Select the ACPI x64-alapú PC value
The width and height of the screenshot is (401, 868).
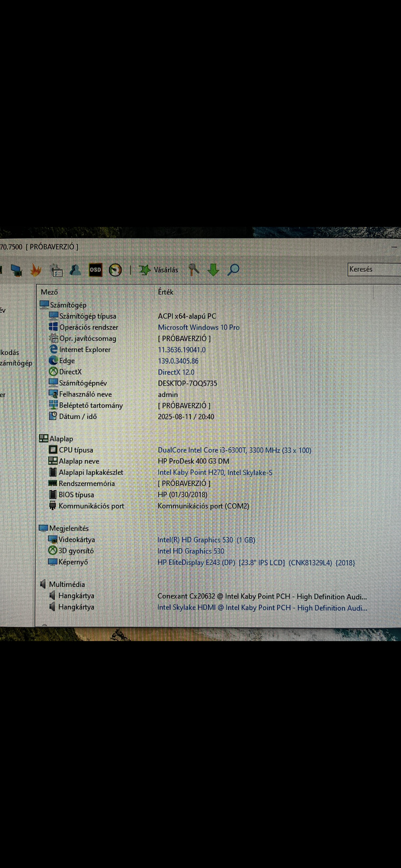click(x=187, y=316)
